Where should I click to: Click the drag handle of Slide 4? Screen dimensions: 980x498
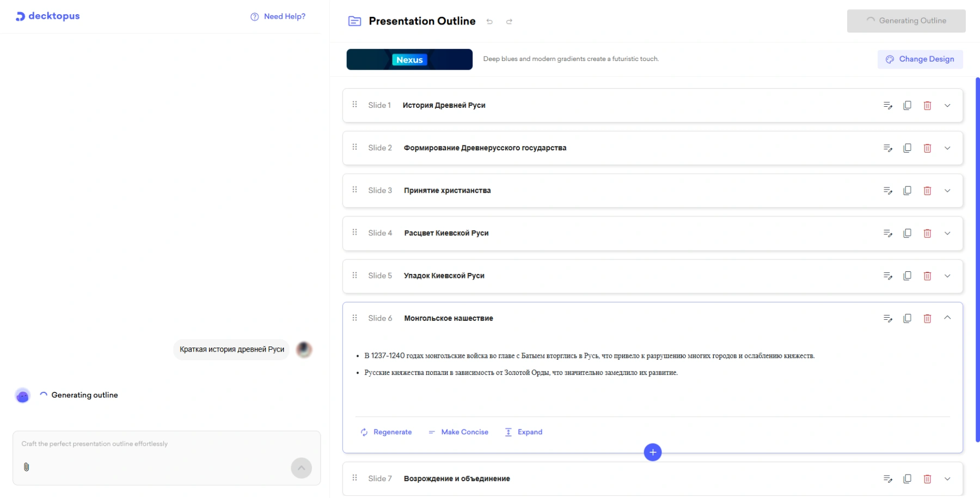click(x=355, y=233)
